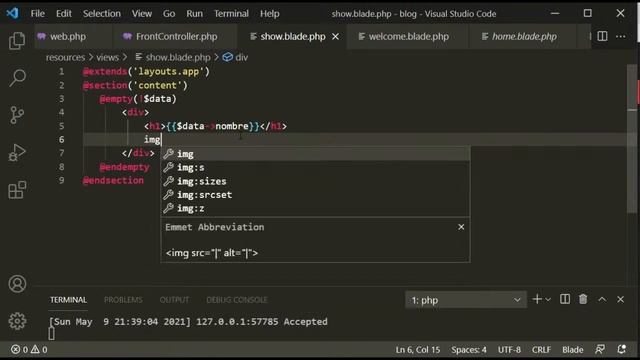The width and height of the screenshot is (640, 360).
Task: Open the Search view
Action: [x=17, y=78]
